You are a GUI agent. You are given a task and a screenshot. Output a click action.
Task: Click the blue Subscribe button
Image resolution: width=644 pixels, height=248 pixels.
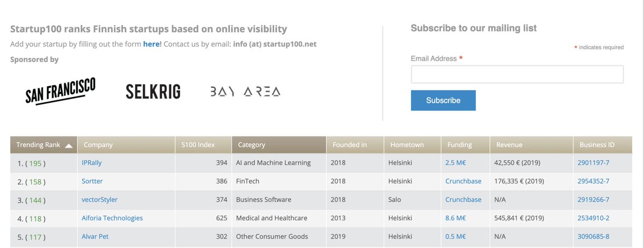(443, 100)
